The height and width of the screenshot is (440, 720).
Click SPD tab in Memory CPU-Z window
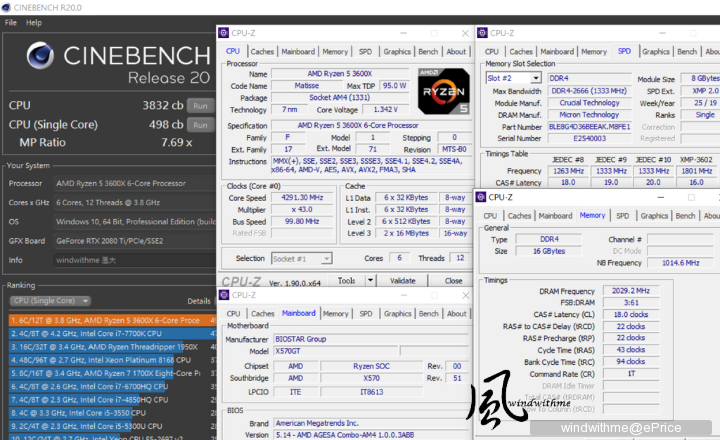coord(623,216)
